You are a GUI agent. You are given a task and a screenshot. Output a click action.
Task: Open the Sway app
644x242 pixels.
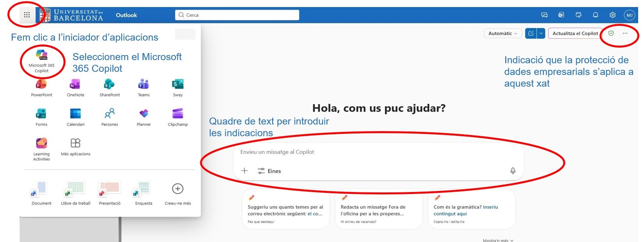pos(178,88)
